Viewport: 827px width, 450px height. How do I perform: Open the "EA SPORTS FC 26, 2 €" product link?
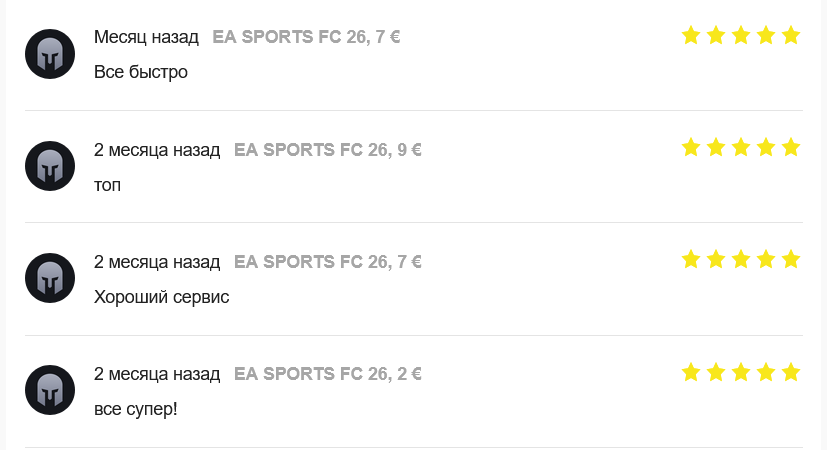327,374
